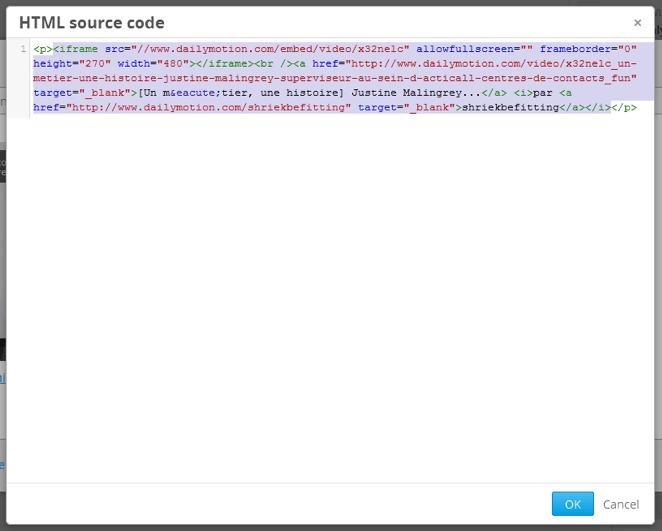Image resolution: width=662 pixels, height=531 pixels.
Task: Click the width="480" attribute
Action: click(x=153, y=64)
